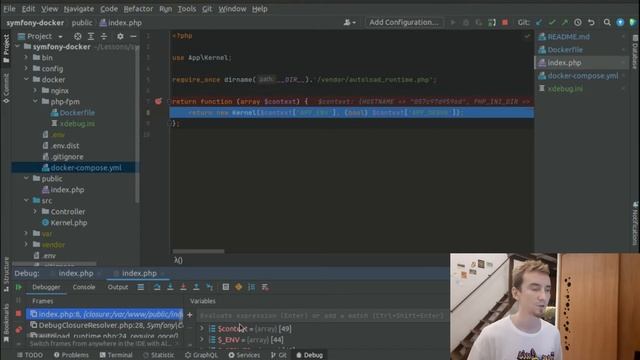Open the user account dropdown in toolbar
The width and height of the screenshot is (640, 360).
point(349,22)
